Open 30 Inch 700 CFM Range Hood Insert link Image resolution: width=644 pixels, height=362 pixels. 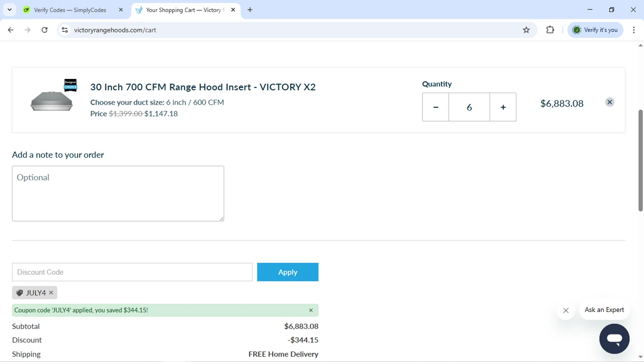[203, 87]
